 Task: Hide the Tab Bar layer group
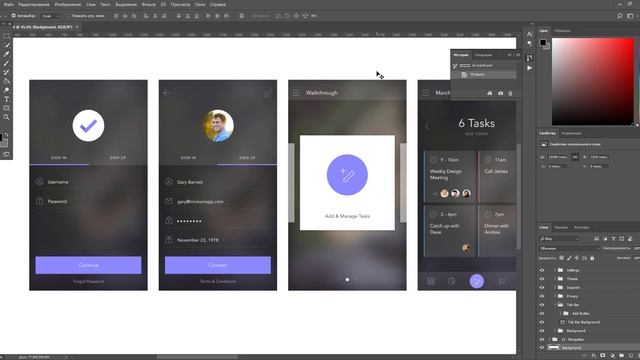pos(542,305)
